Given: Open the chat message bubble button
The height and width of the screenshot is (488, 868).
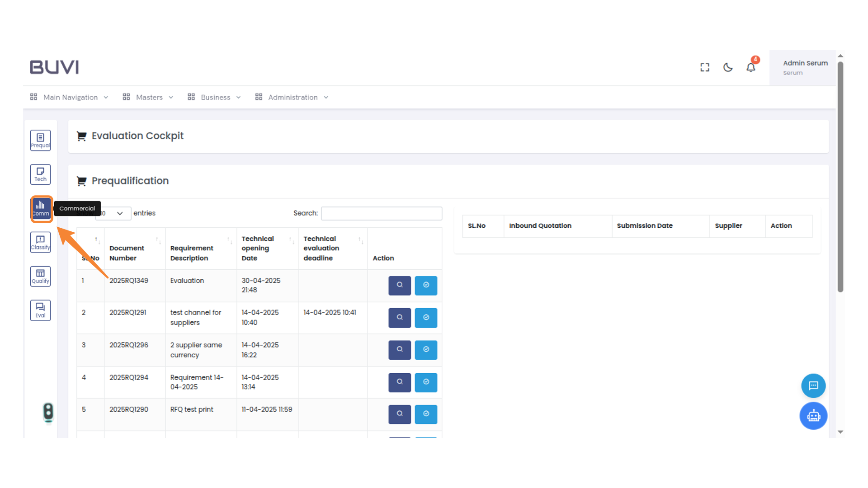Looking at the screenshot, I should click(x=813, y=385).
